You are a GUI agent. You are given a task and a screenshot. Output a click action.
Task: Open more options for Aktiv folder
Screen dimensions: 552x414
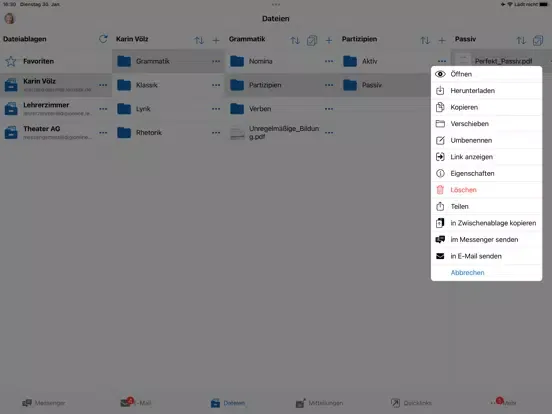442,61
